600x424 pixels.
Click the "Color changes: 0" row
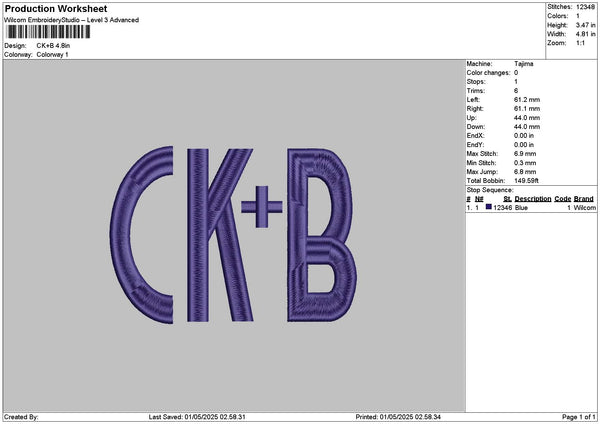(x=492, y=73)
